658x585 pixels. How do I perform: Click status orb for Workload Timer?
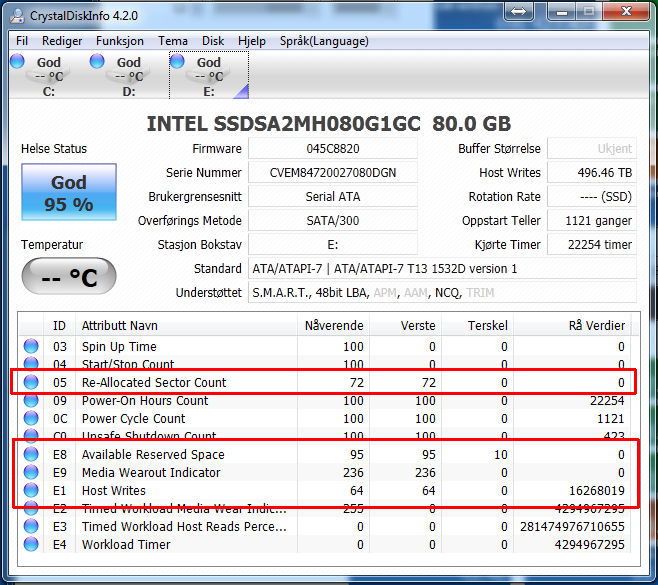[31, 544]
